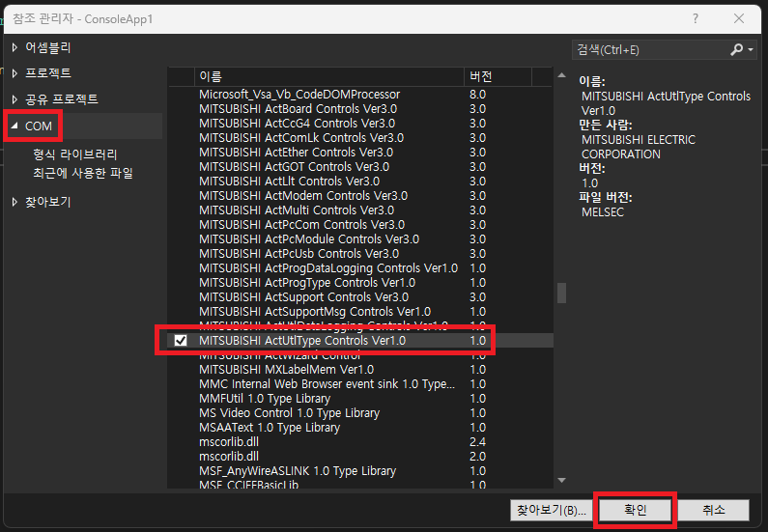This screenshot has width=768, height=532.
Task: Select MMFUtil 1.0 Type Library
Action: point(360,399)
